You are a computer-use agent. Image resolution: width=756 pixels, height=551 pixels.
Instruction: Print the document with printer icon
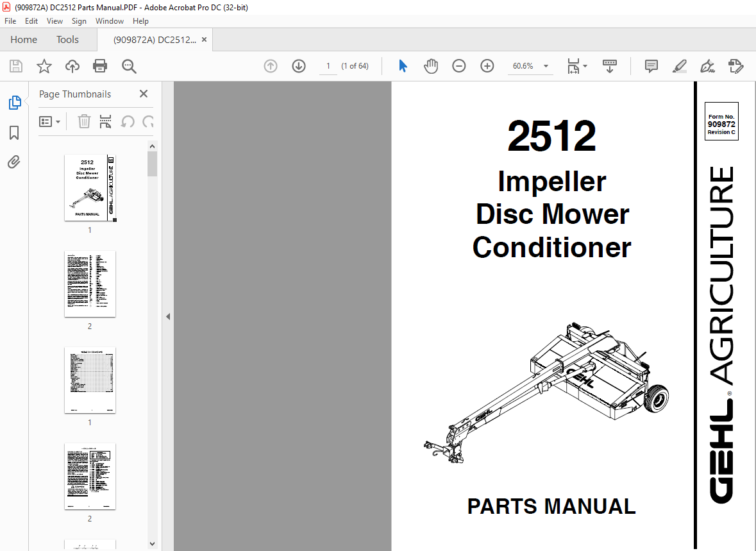pyautogui.click(x=100, y=66)
